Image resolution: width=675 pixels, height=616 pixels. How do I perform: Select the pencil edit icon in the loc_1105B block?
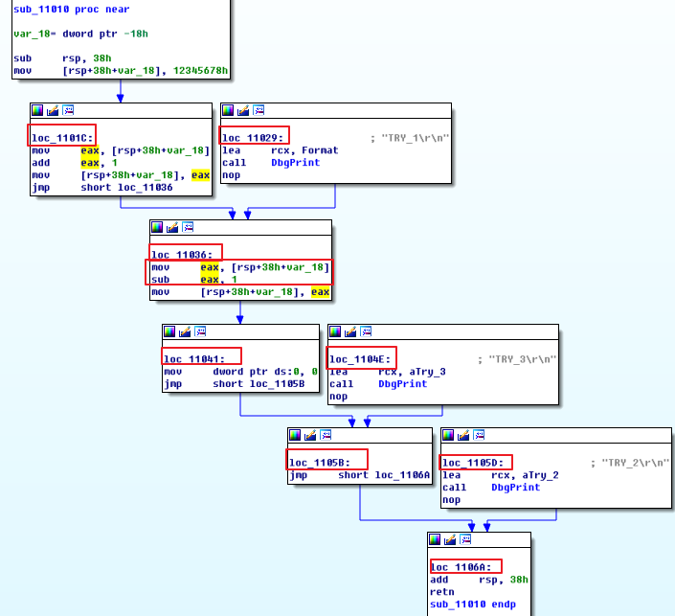coord(310,436)
